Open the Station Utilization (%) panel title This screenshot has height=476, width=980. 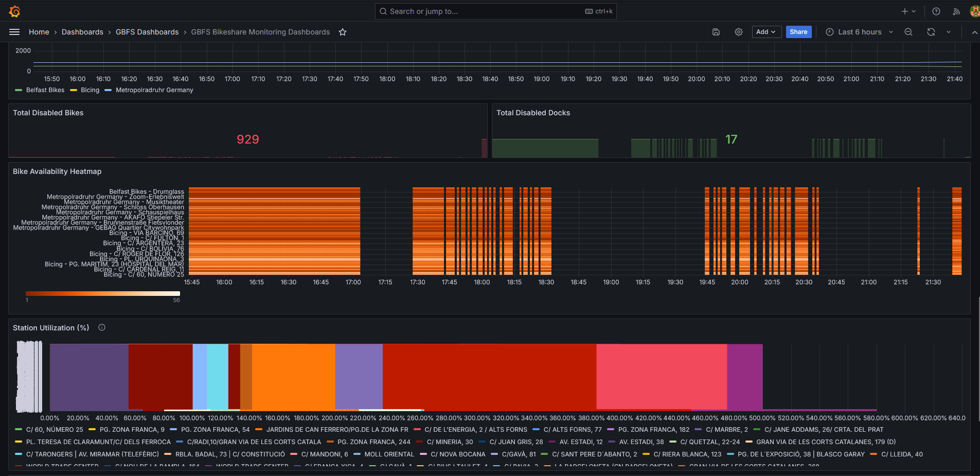click(51, 328)
